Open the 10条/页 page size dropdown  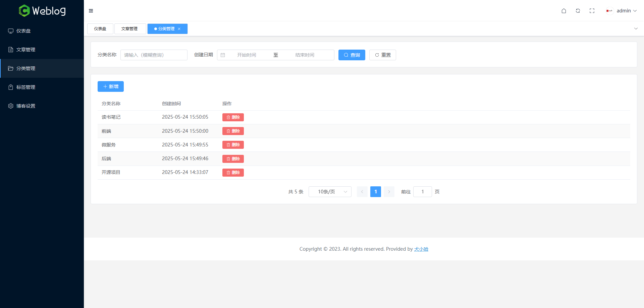(x=330, y=192)
